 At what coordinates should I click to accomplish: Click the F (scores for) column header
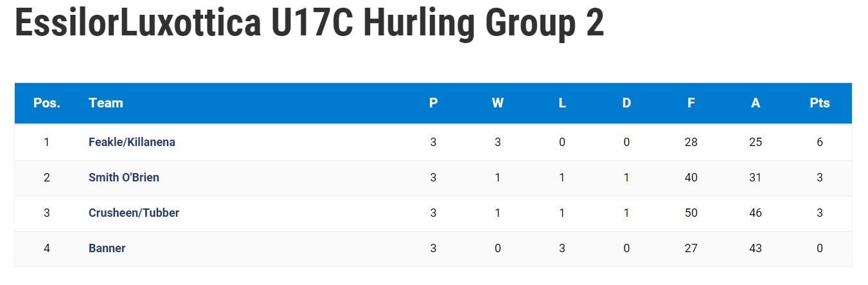(x=691, y=103)
